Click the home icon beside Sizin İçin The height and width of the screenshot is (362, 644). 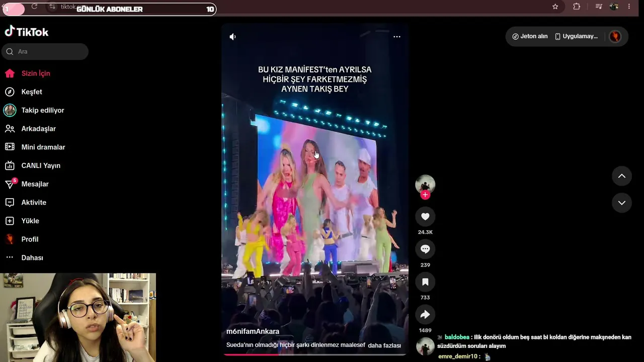(10, 73)
